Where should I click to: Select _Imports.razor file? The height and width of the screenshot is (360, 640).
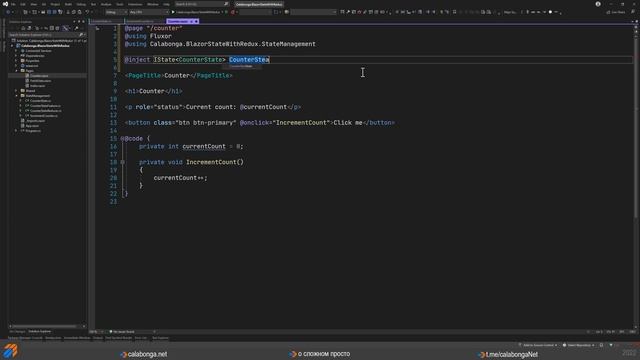coord(35,121)
